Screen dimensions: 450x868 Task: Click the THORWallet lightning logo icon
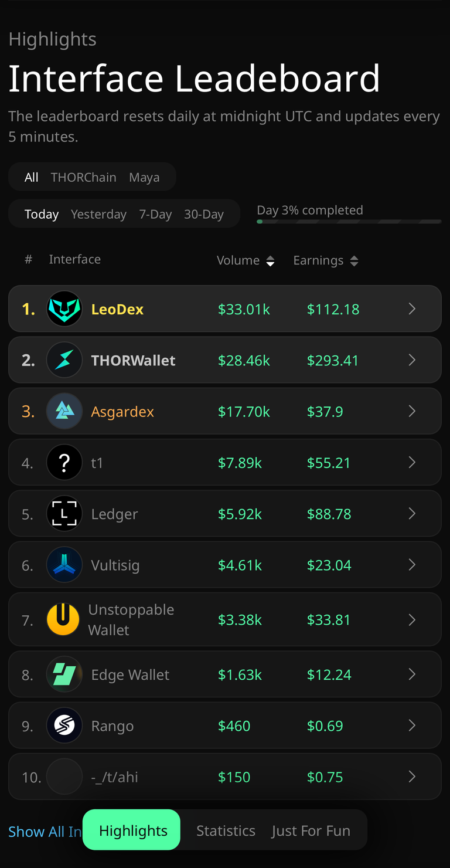click(x=64, y=360)
